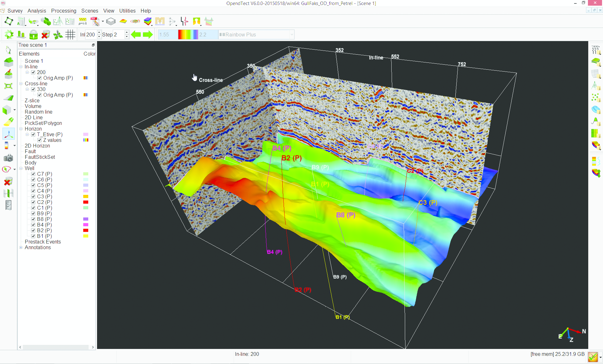Uncheck the C7 (P) well checkbox
Screen dimensions: 603x364
tap(33, 174)
